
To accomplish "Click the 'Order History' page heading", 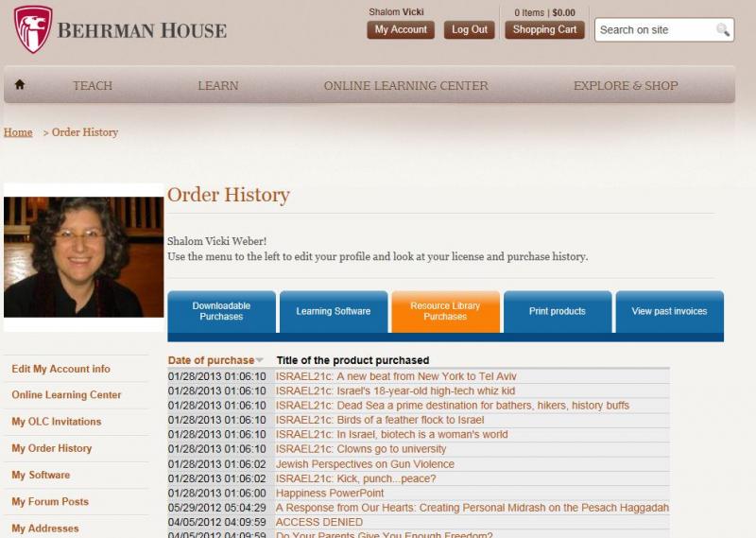I will (x=229, y=195).
